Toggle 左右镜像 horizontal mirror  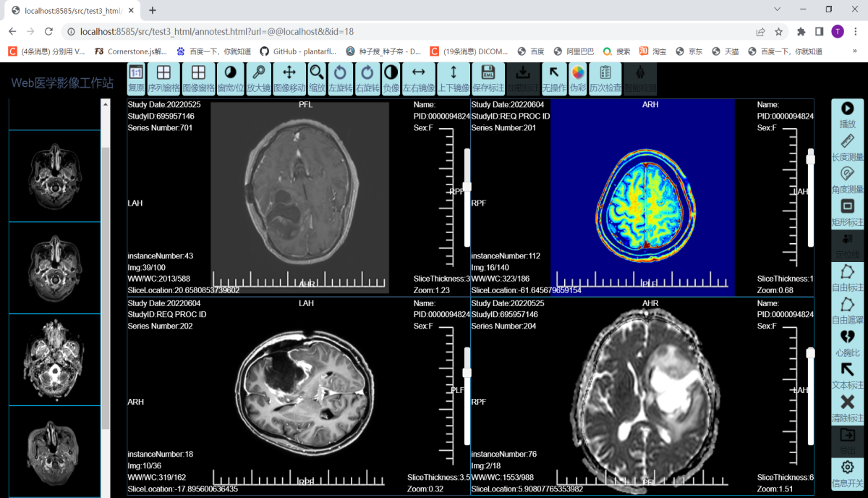[419, 79]
